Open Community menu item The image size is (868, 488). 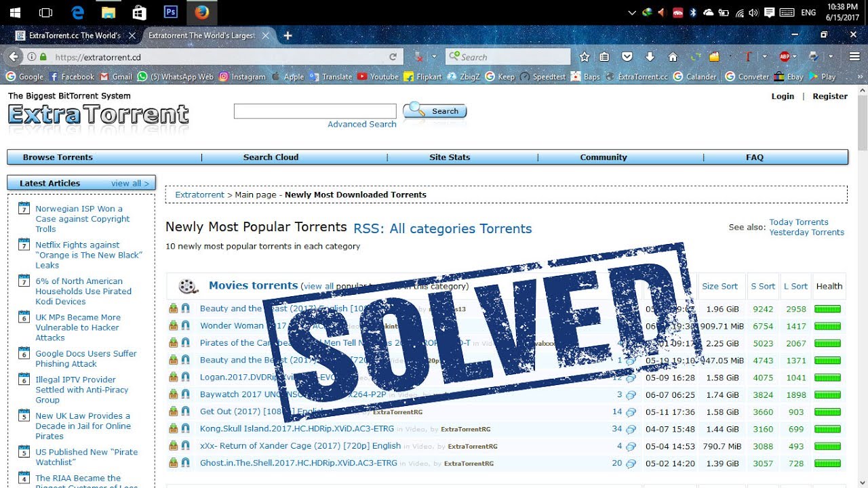tap(604, 157)
